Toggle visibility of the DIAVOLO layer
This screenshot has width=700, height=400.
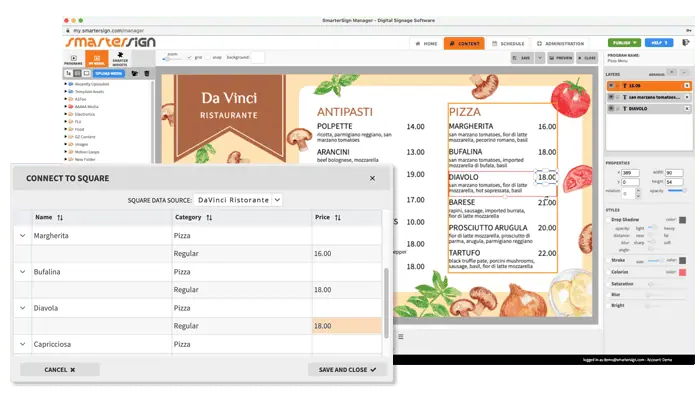tap(611, 108)
